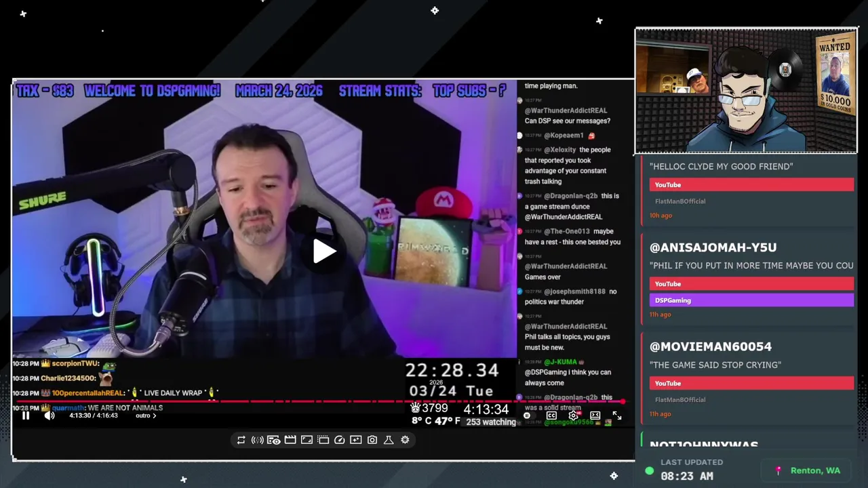Click the '253 watching' viewer count
Image resolution: width=868 pixels, height=488 pixels.
(491, 422)
